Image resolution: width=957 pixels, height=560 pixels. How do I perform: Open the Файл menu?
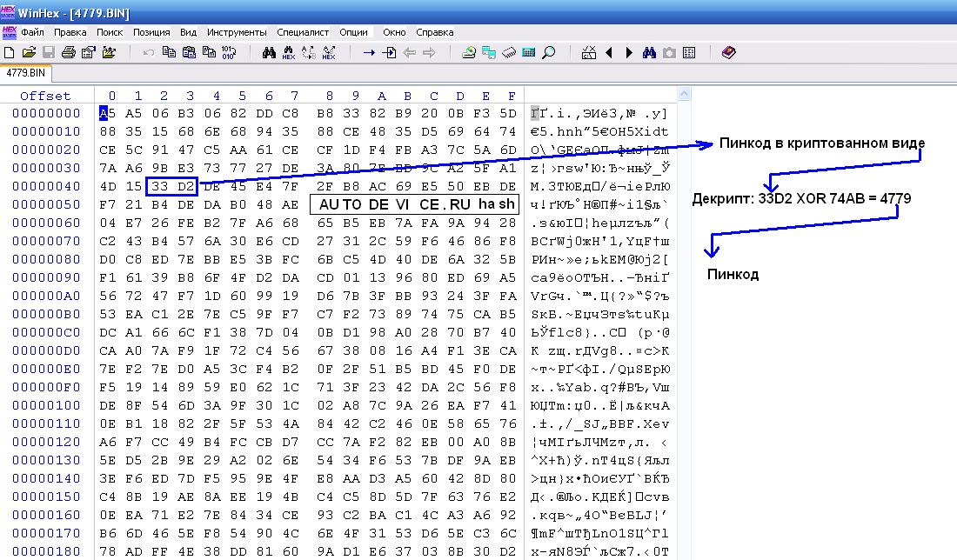[32, 32]
